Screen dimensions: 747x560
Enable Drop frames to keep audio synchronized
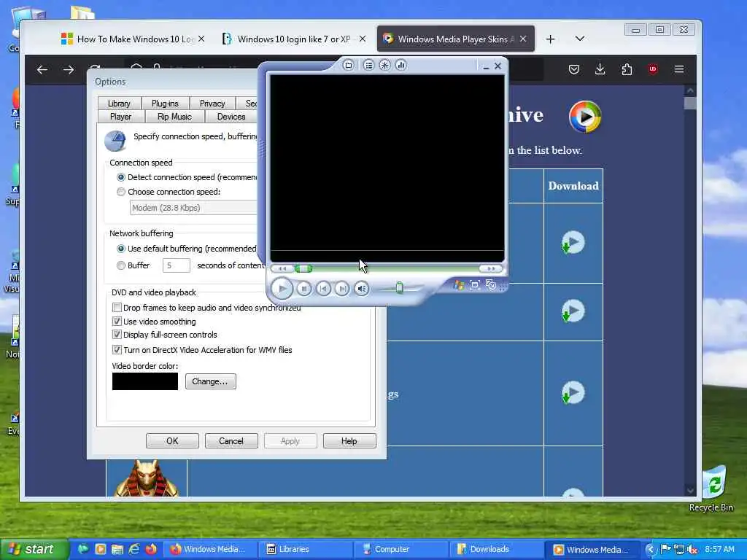click(x=117, y=308)
